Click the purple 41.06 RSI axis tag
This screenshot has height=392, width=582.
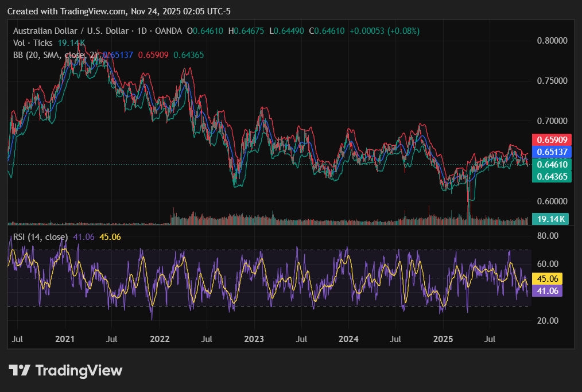(x=547, y=291)
